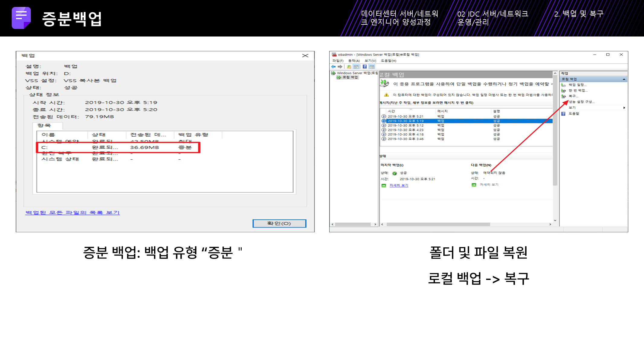Screen dimensions: 644x362
Task: Click the horizontal scrollbar in the center pane
Action: (438, 224)
